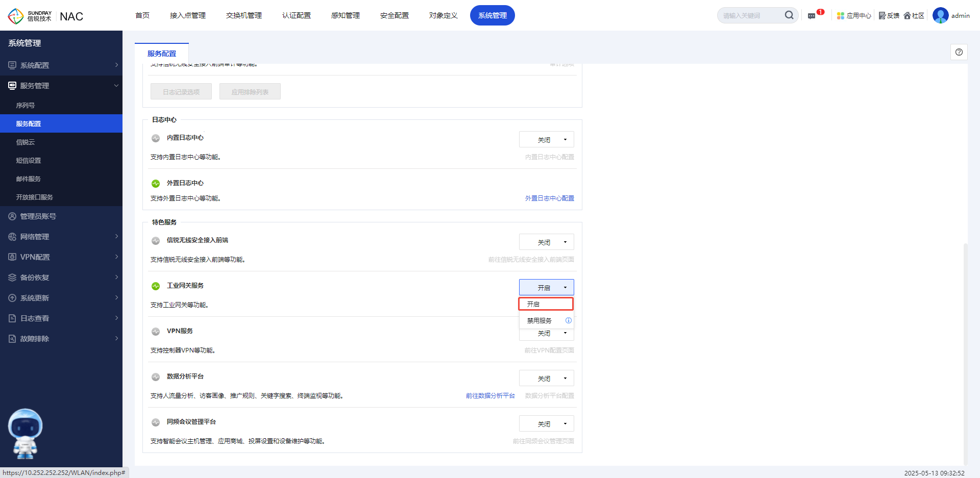980x478 pixels.
Task: Click the robot assistant mascot
Action: coord(25,434)
